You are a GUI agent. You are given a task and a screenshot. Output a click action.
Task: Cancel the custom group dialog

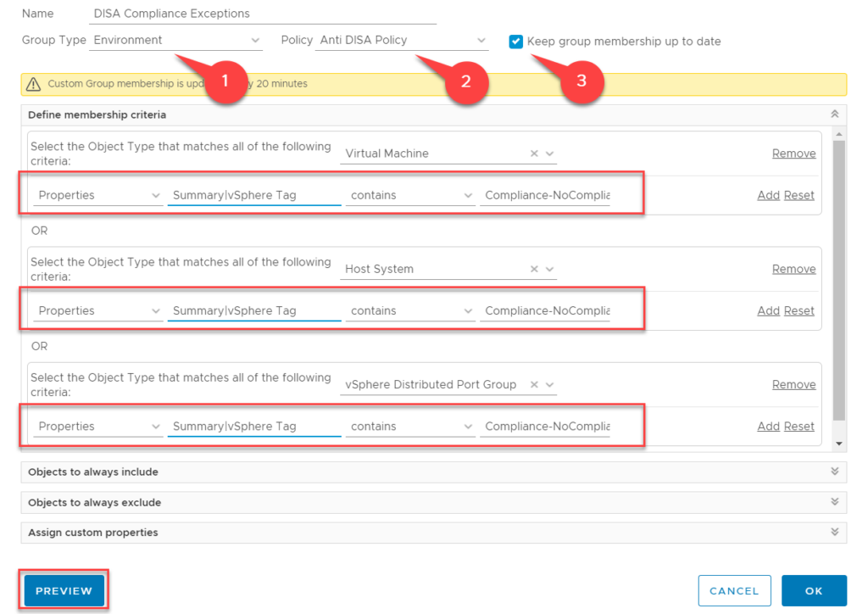[x=734, y=591]
